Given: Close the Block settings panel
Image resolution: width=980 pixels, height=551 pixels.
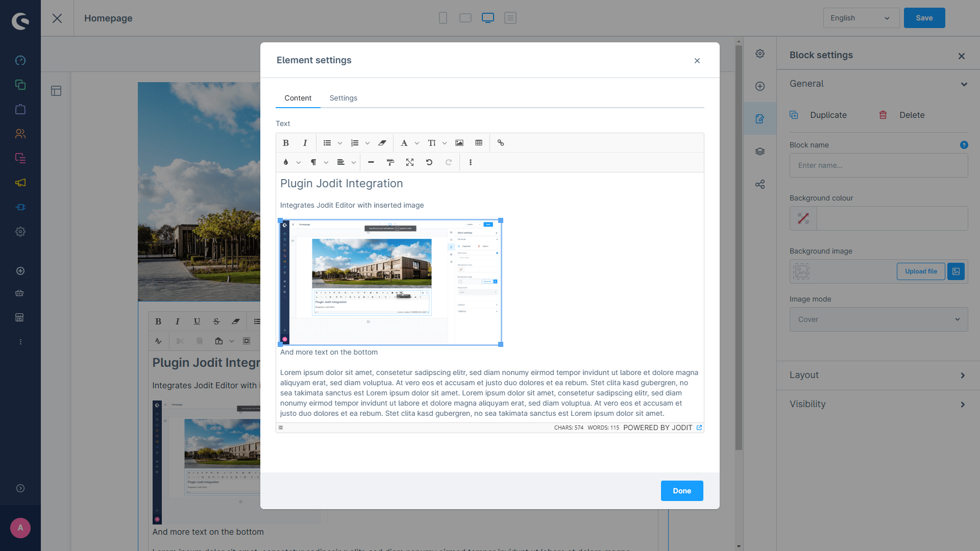Looking at the screenshot, I should (x=962, y=56).
